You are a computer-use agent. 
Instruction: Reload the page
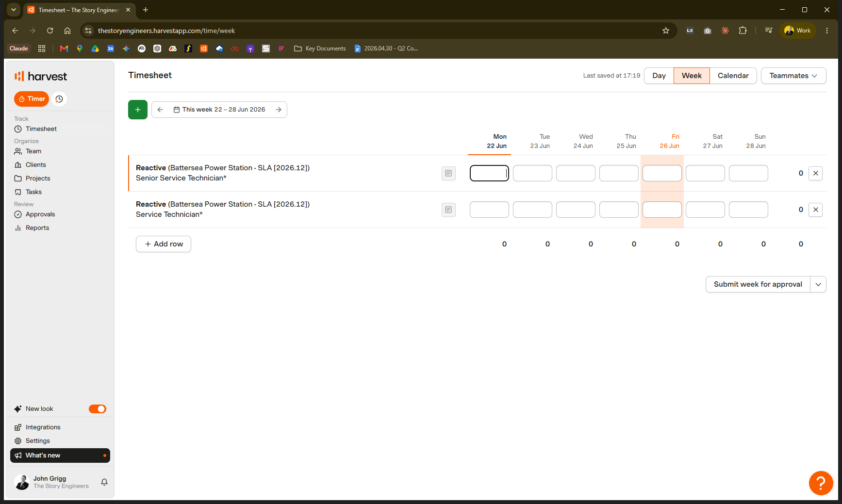50,31
